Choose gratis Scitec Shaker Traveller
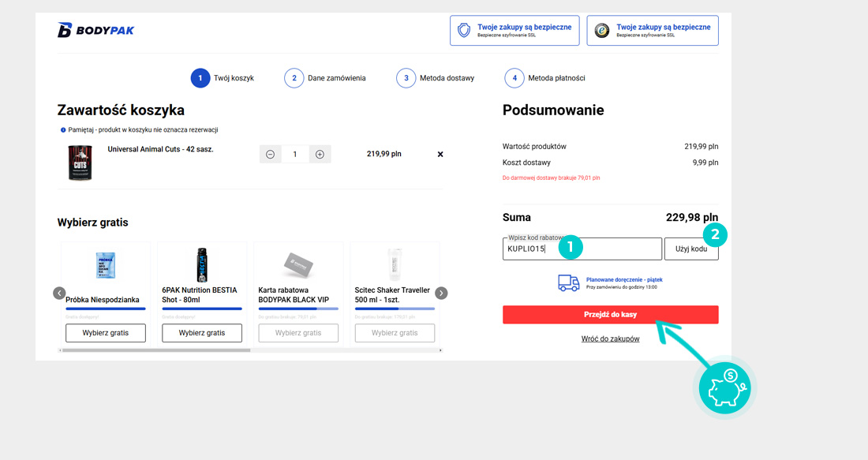The image size is (868, 460). pyautogui.click(x=395, y=333)
